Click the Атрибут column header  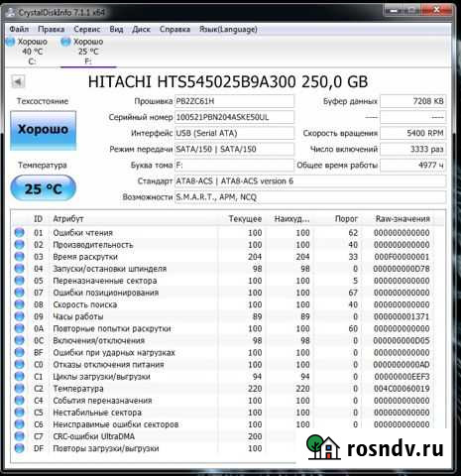(x=68, y=219)
